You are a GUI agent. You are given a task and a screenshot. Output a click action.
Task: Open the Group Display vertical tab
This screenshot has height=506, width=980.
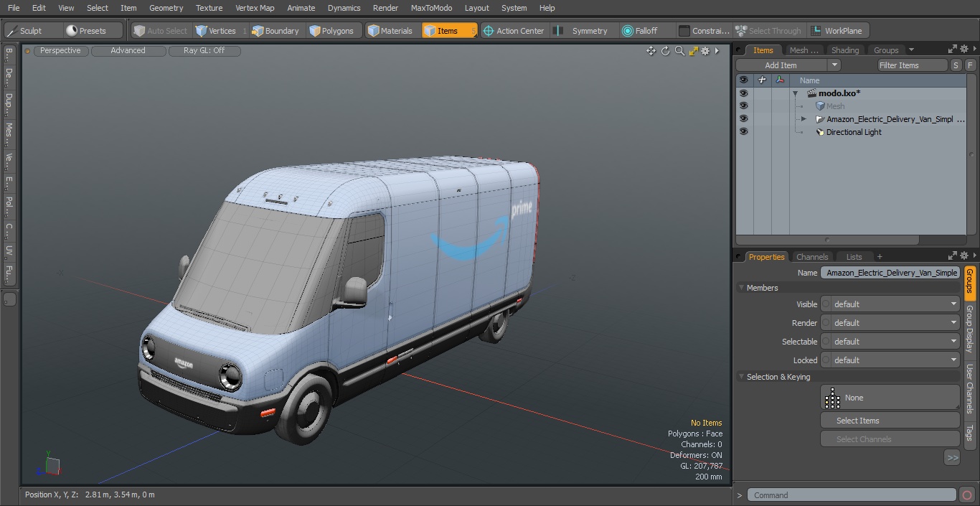point(969,329)
